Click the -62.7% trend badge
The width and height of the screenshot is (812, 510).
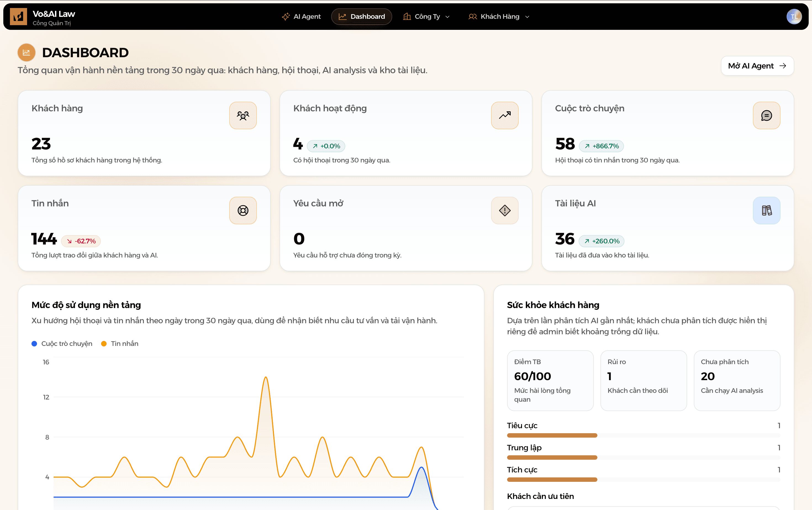tap(81, 241)
